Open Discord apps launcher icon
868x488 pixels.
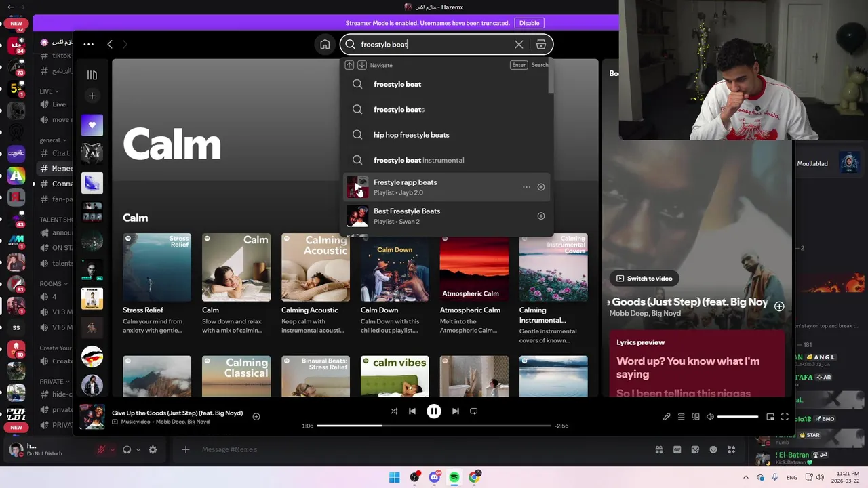[x=731, y=449]
